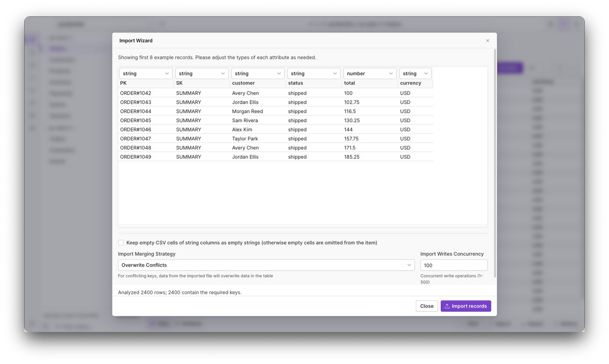Click the customer column header
The image size is (609, 364).
click(258, 83)
